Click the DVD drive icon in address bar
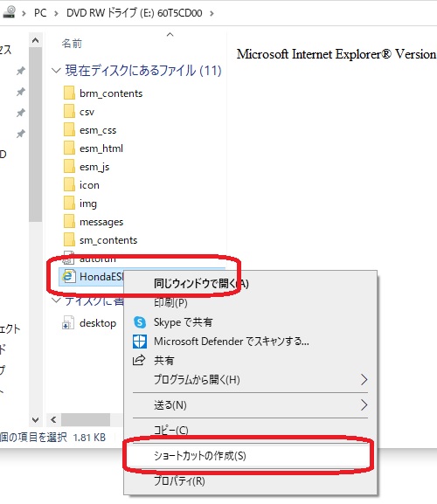Viewport: 437px width, 504px height. point(9,12)
